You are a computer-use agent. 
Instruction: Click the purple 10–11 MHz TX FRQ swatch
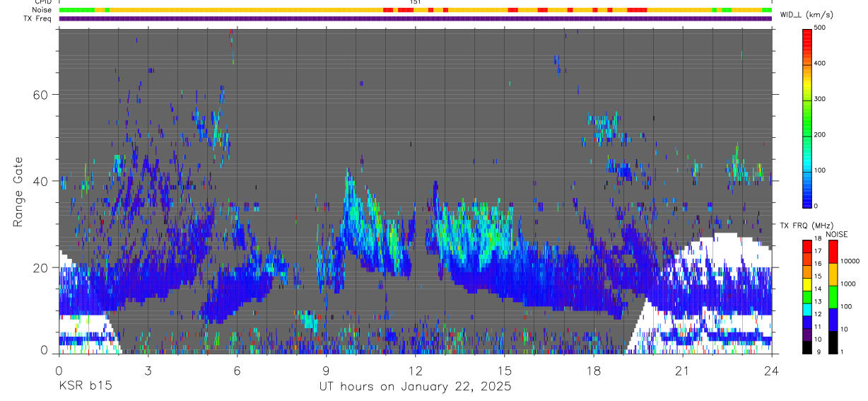(x=807, y=335)
